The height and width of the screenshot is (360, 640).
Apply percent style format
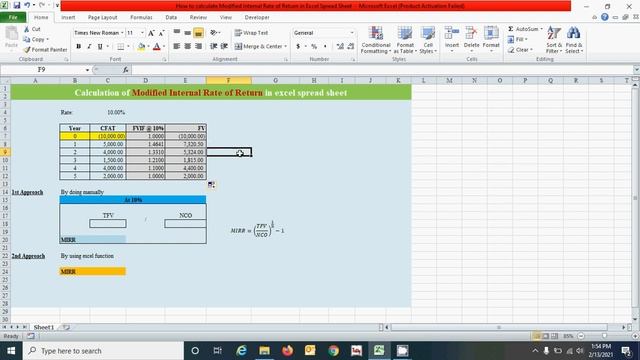pyautogui.click(x=314, y=47)
